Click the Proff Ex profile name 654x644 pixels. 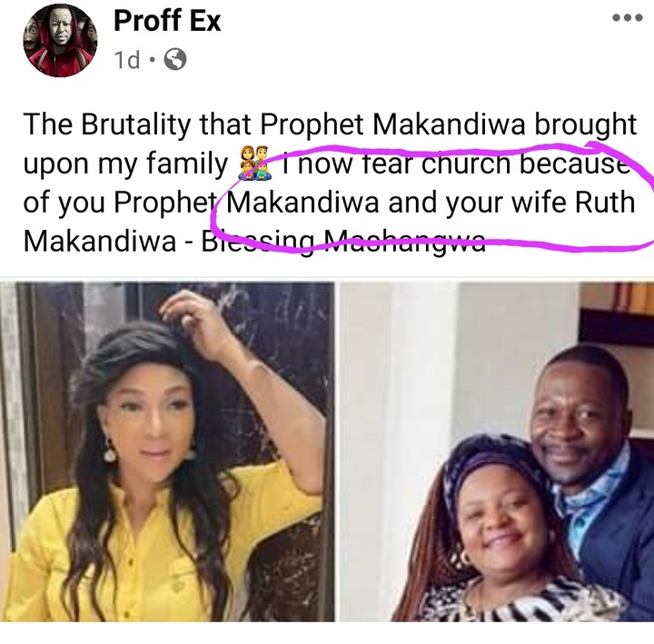[x=167, y=21]
